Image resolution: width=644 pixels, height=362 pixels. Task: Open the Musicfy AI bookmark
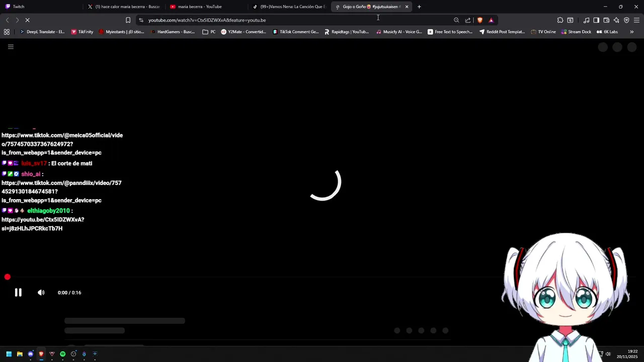pos(399,32)
